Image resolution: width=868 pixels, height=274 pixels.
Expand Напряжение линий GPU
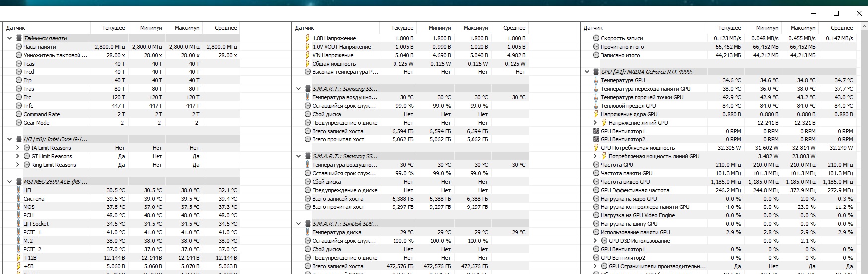tap(595, 123)
